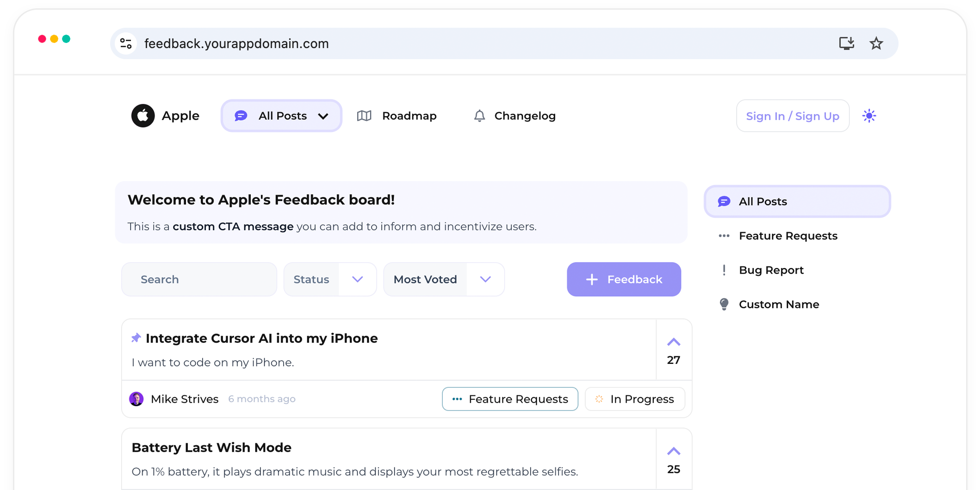
Task: Click the pin icon on Cursor AI post
Action: point(136,338)
